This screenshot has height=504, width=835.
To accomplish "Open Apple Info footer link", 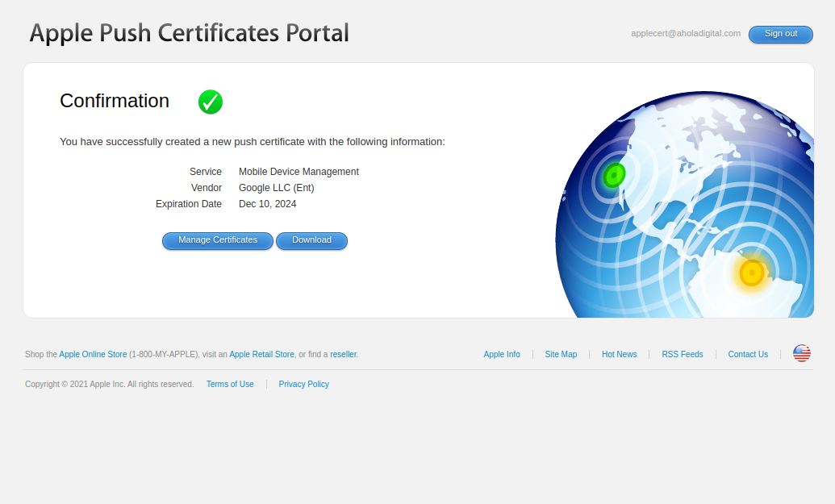I will 502,355.
